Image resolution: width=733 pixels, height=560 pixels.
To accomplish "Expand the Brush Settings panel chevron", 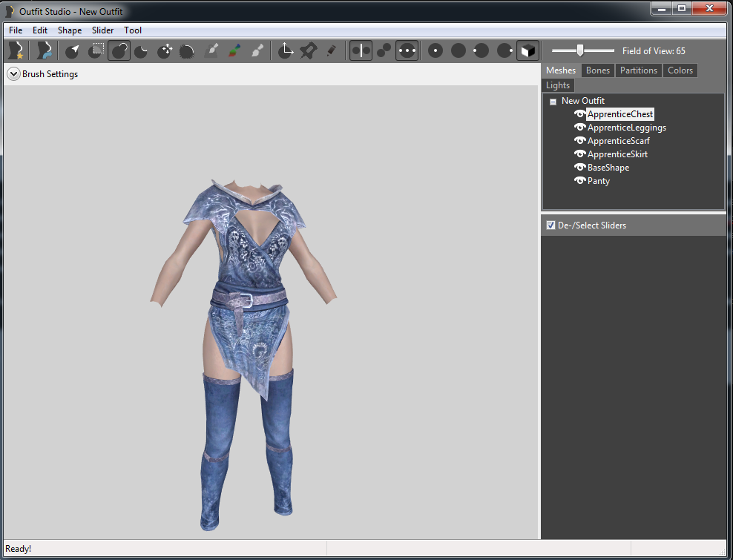I will [13, 74].
